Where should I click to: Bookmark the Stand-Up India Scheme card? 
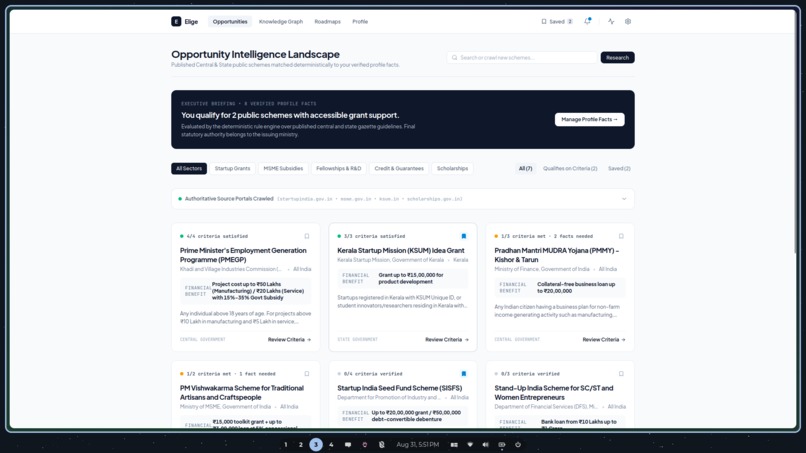coord(621,374)
